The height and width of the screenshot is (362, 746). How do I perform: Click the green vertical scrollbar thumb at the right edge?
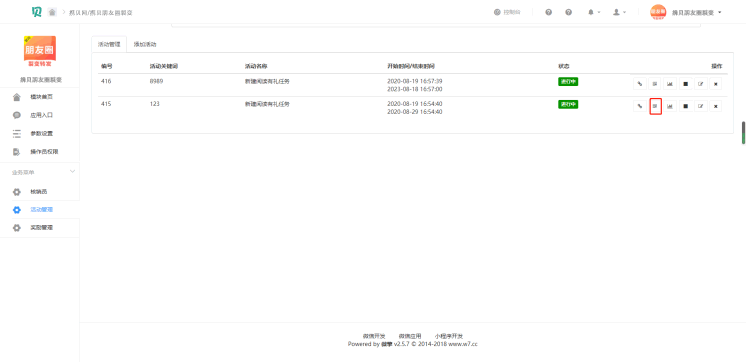(x=743, y=133)
